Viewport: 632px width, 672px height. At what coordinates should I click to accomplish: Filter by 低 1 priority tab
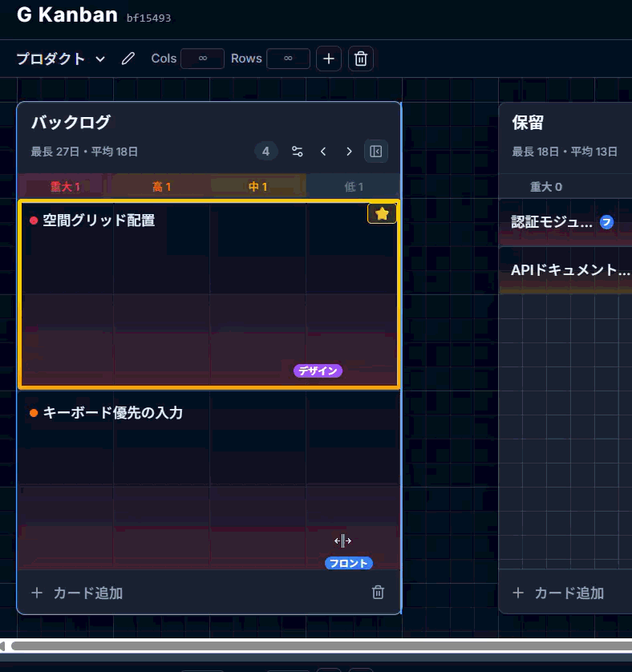(354, 186)
